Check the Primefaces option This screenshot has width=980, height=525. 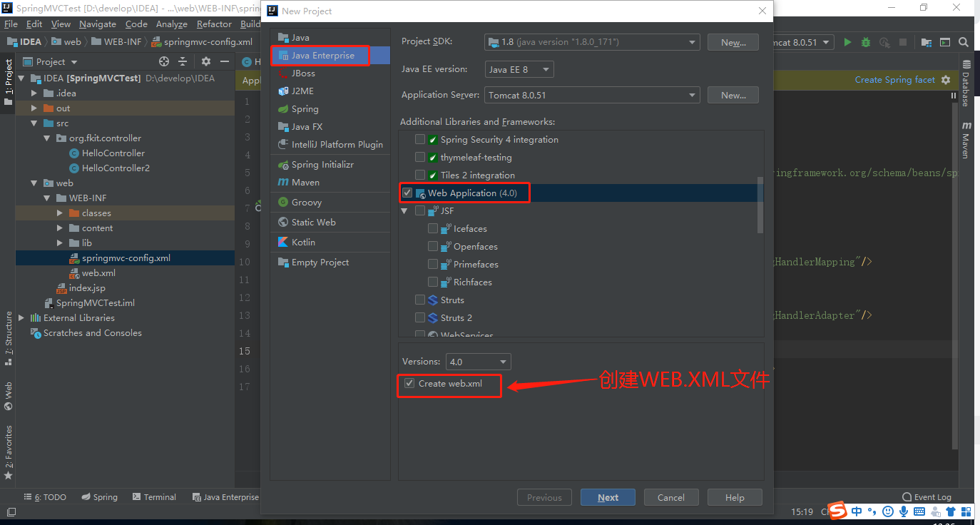click(433, 265)
